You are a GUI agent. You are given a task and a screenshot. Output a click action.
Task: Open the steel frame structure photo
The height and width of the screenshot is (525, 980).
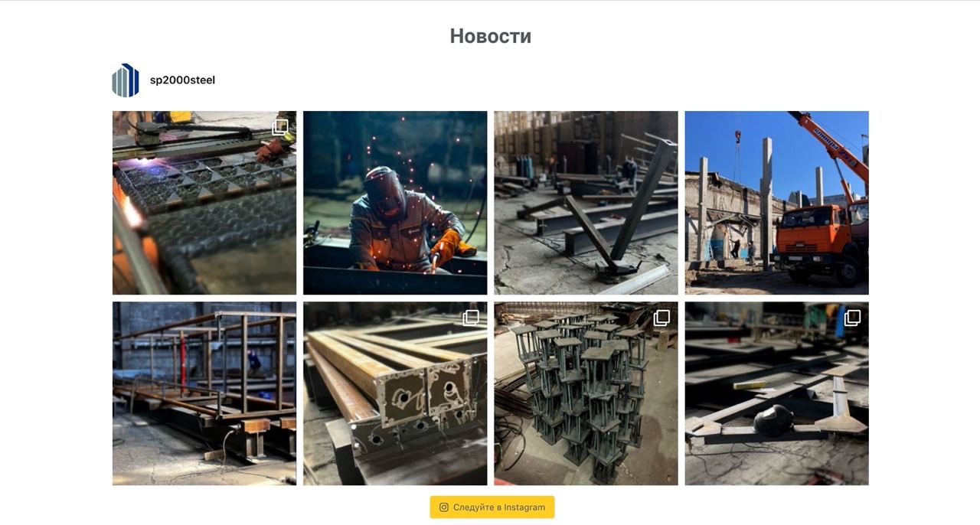click(204, 393)
